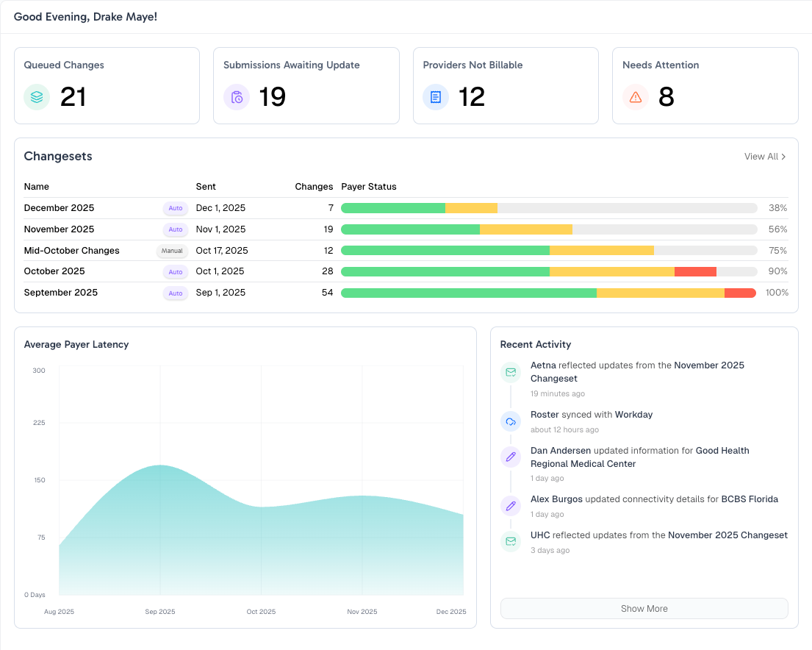Screen dimensions: 812x650
Task: Click the envelope icon next to the UHC activity
Action: click(x=511, y=541)
